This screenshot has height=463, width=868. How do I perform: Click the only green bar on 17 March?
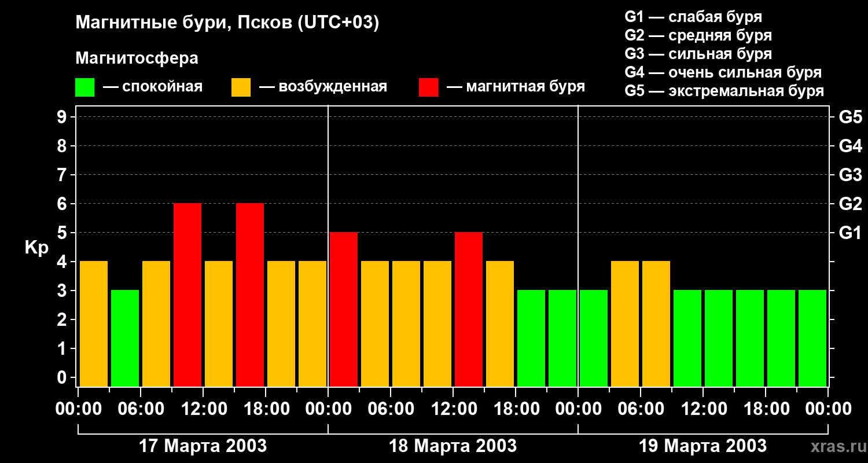point(125,339)
